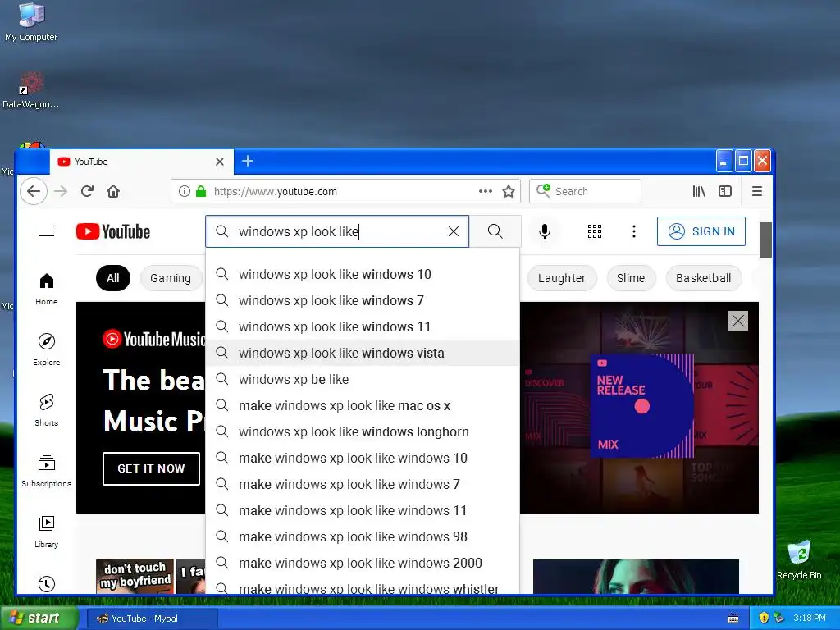Select the YouTube tab
840x630 pixels.
[x=141, y=162]
